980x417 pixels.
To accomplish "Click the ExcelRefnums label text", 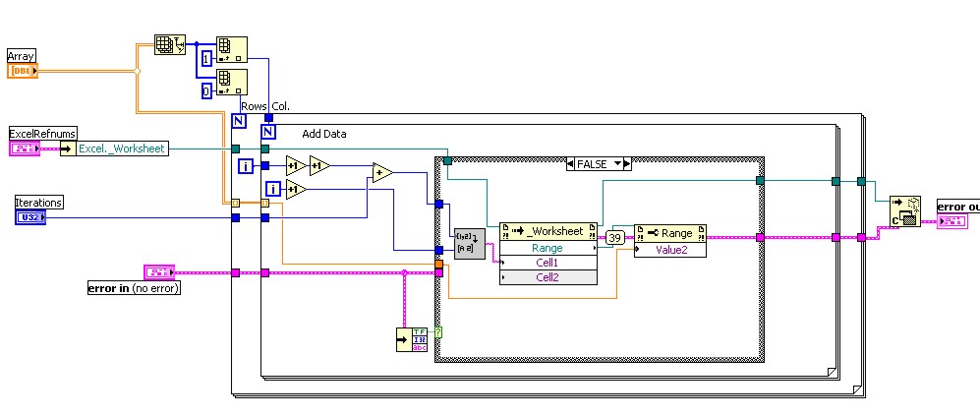I will [x=43, y=133].
